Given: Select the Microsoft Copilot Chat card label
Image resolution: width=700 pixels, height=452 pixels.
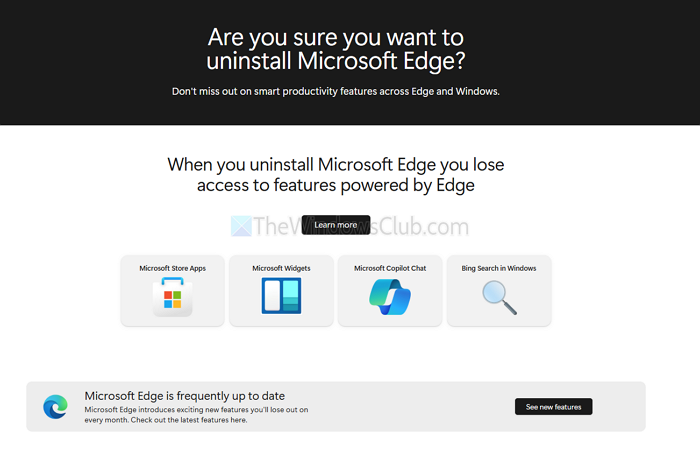Looking at the screenshot, I should (x=390, y=268).
